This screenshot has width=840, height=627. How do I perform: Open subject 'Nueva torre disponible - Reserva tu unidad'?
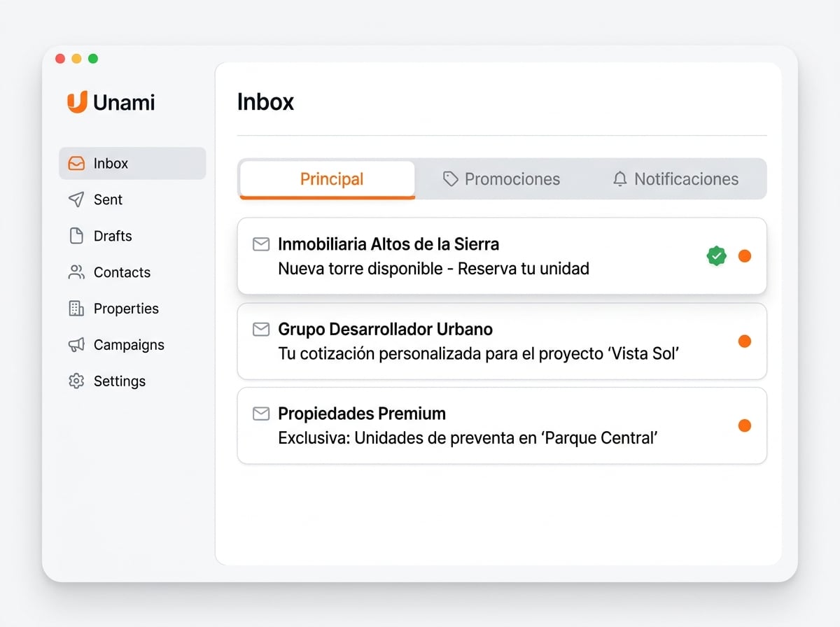[x=433, y=269]
